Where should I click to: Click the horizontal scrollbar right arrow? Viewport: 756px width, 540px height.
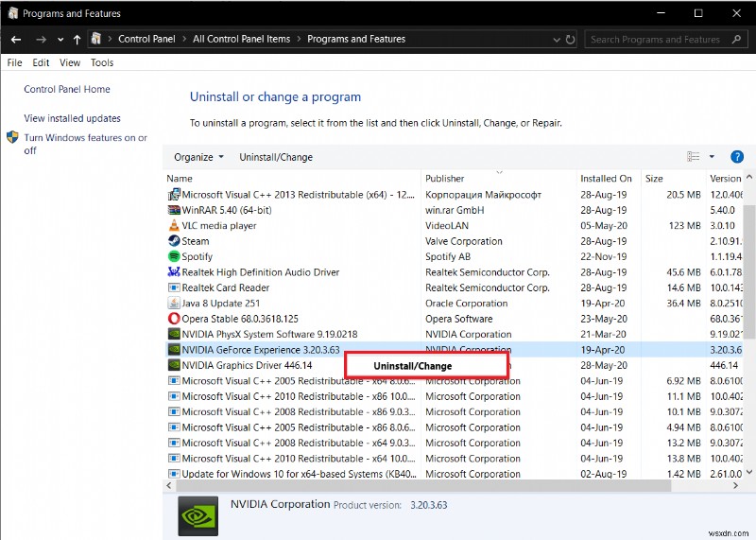pos(735,485)
